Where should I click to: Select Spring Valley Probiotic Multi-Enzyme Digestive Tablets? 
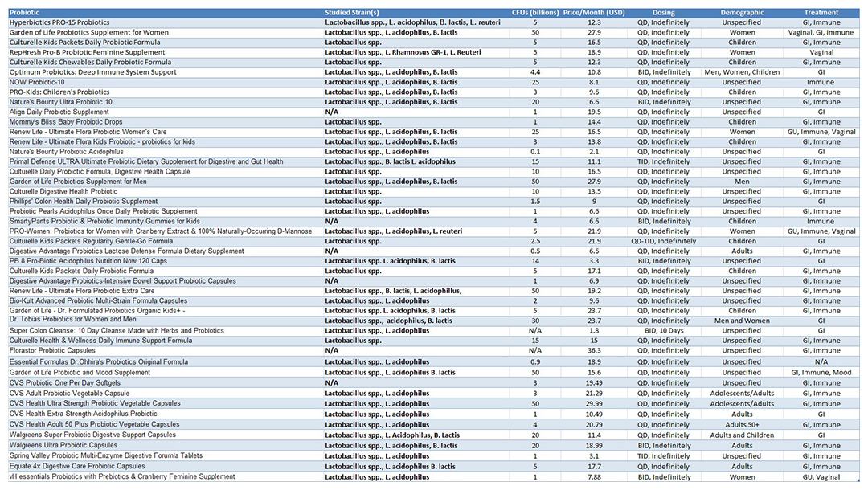tap(106, 456)
